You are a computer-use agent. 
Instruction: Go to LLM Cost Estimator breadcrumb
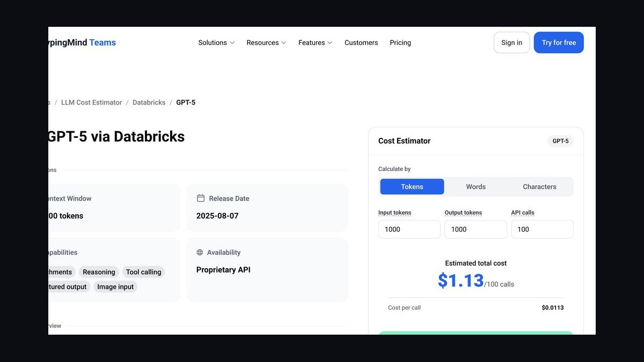pos(92,102)
